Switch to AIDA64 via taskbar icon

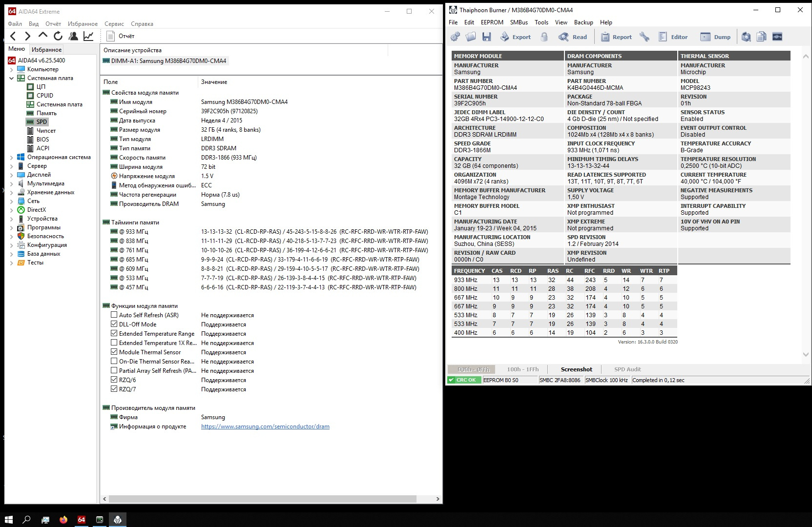(82, 520)
